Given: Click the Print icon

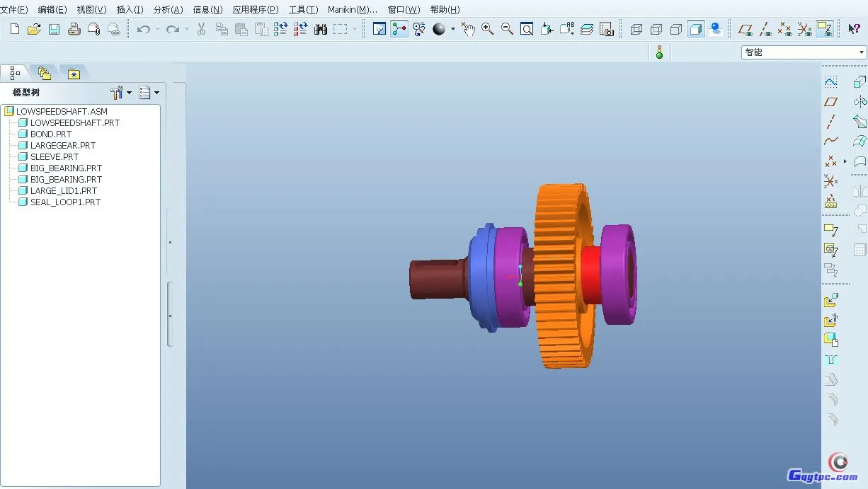Looking at the screenshot, I should coord(74,29).
